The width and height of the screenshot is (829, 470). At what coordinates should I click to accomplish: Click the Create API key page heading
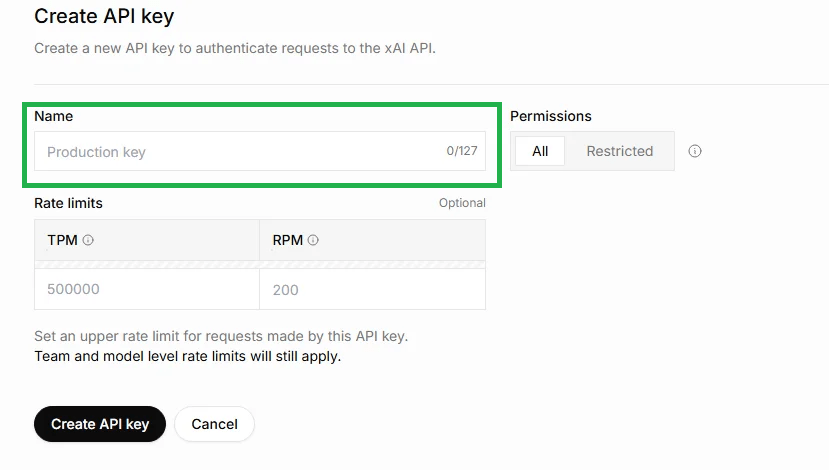tap(104, 16)
